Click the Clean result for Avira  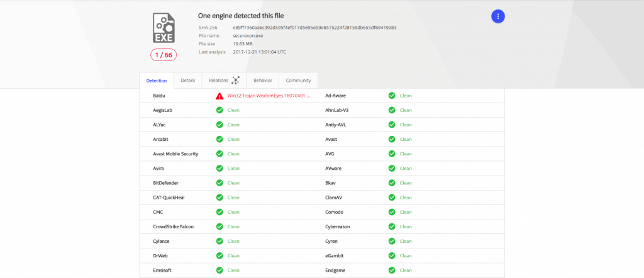point(233,169)
